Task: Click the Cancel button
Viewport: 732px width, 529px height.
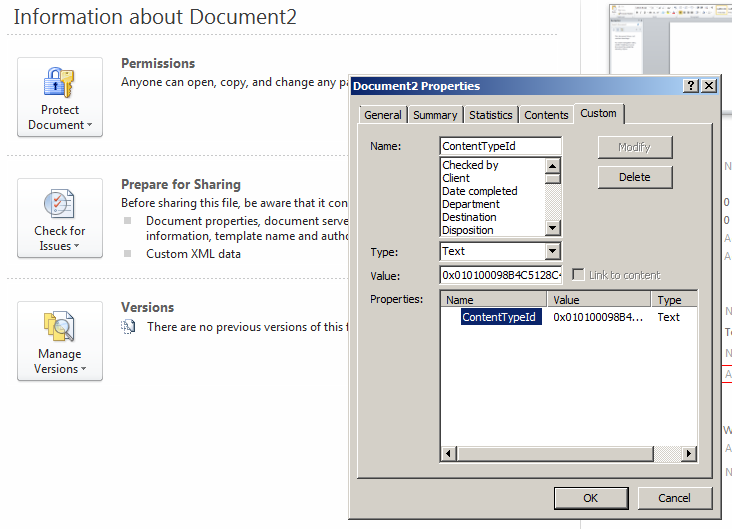Action: click(674, 498)
